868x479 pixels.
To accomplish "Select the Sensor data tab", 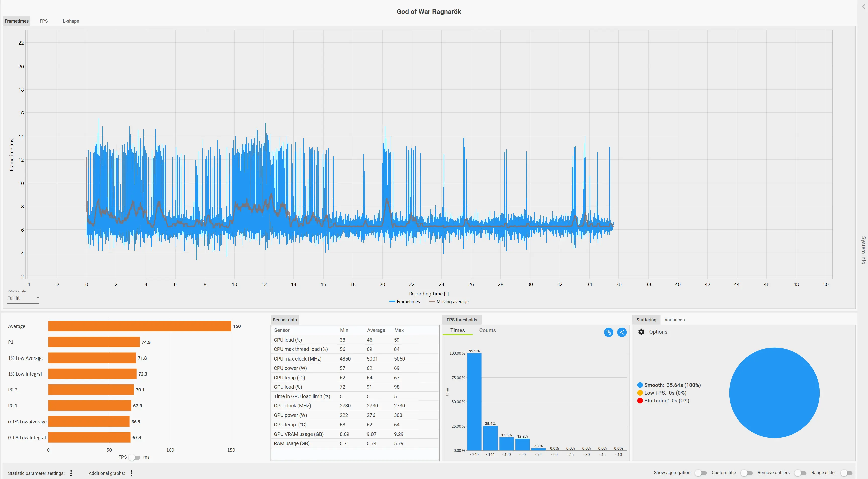I will tap(285, 320).
